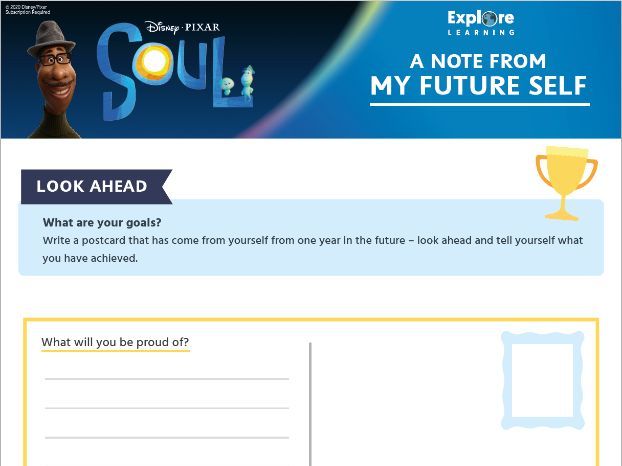Click the golden trophy icon
Viewport: 622px width, 466px height.
[x=566, y=183]
